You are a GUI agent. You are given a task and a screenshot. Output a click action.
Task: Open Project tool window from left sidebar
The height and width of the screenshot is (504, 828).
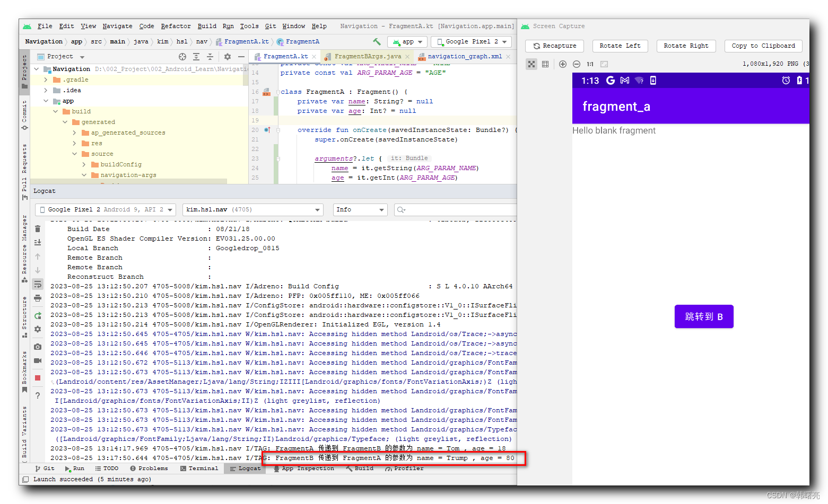pos(24,71)
